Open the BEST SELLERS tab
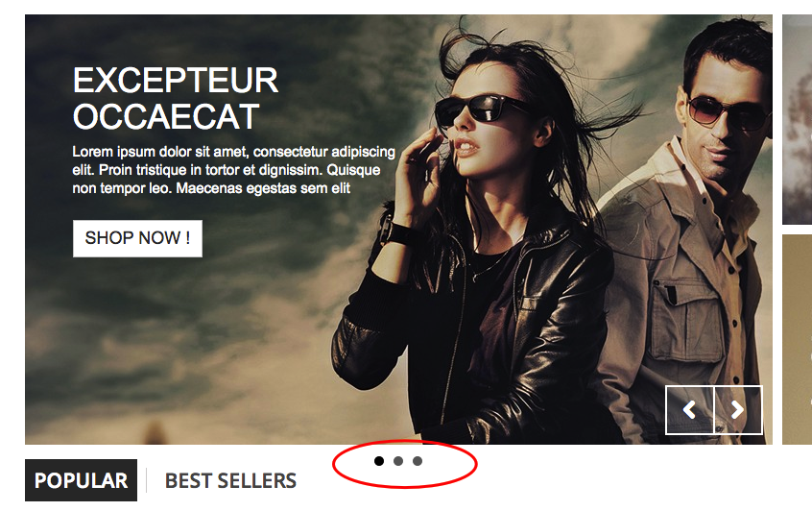 [230, 481]
